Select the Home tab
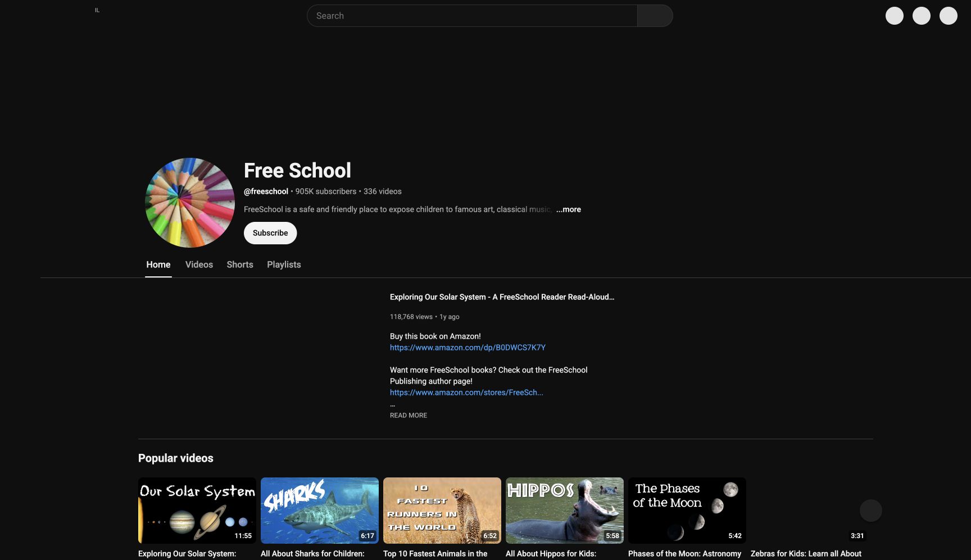This screenshot has width=971, height=560. (x=158, y=265)
